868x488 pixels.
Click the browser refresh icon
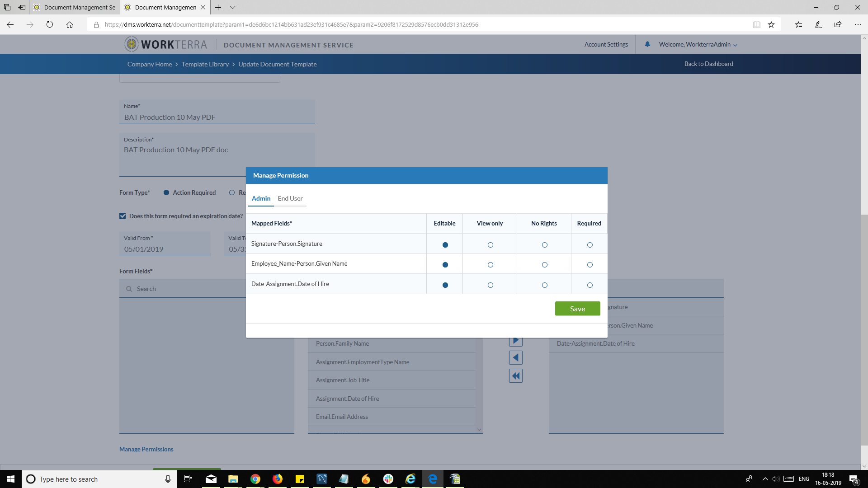point(50,25)
